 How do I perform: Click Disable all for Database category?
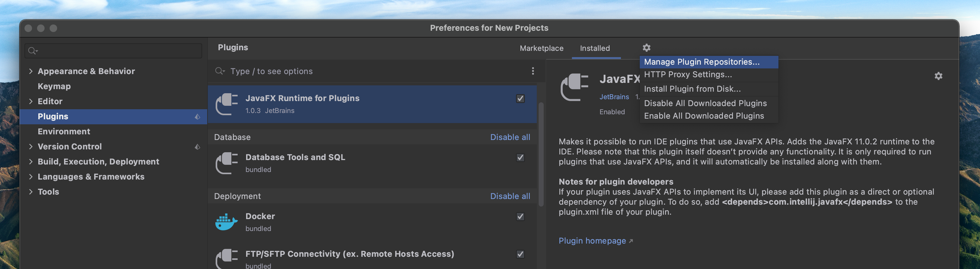click(x=510, y=137)
